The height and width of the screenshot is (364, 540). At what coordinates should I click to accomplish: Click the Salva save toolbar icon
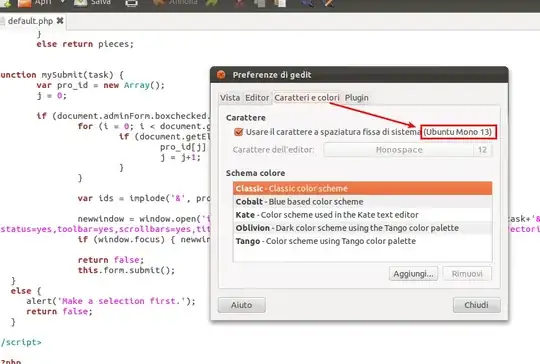(x=80, y=3)
